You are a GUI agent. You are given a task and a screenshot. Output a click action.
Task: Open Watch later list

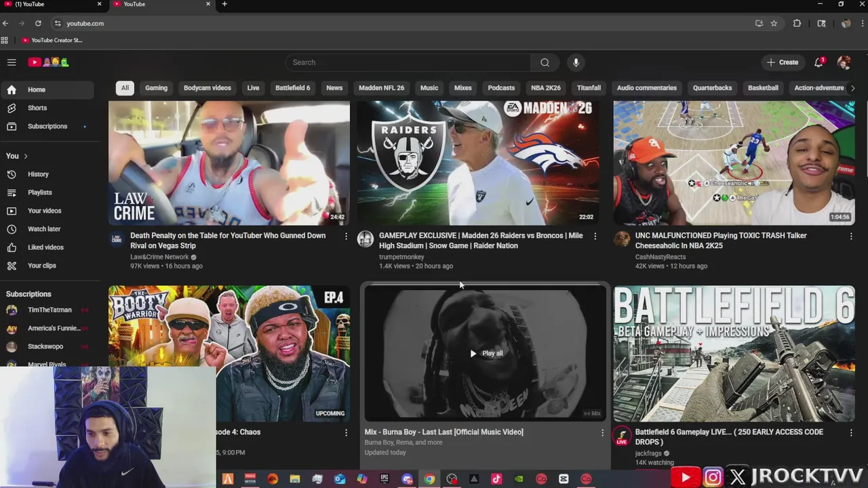click(47, 229)
